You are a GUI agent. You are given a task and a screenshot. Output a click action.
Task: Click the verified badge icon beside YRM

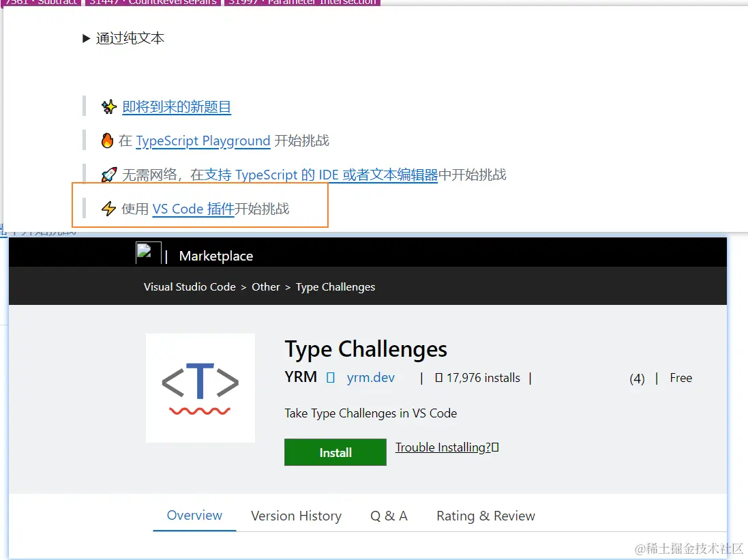pos(330,378)
